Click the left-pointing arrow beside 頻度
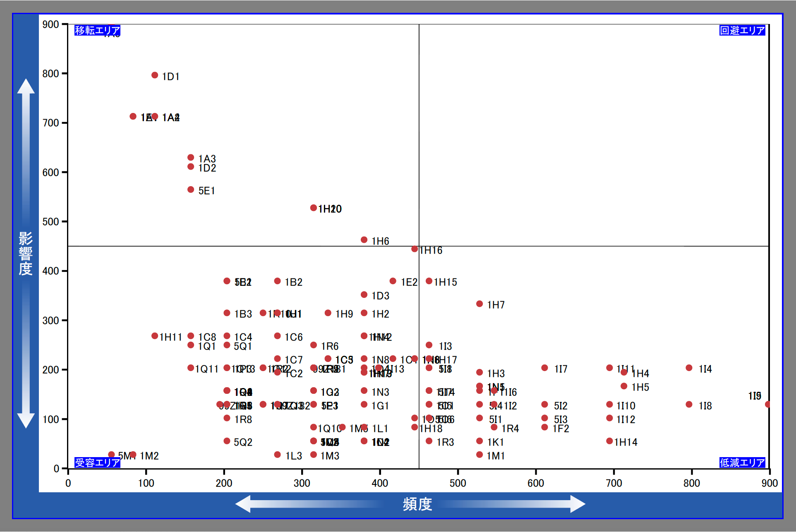The width and height of the screenshot is (796, 532). pyautogui.click(x=244, y=504)
